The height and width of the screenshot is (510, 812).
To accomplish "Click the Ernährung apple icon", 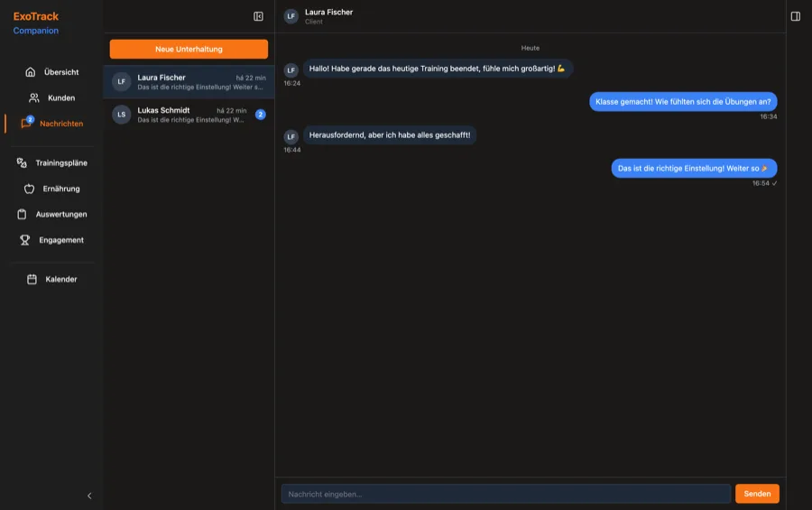I will 29,189.
